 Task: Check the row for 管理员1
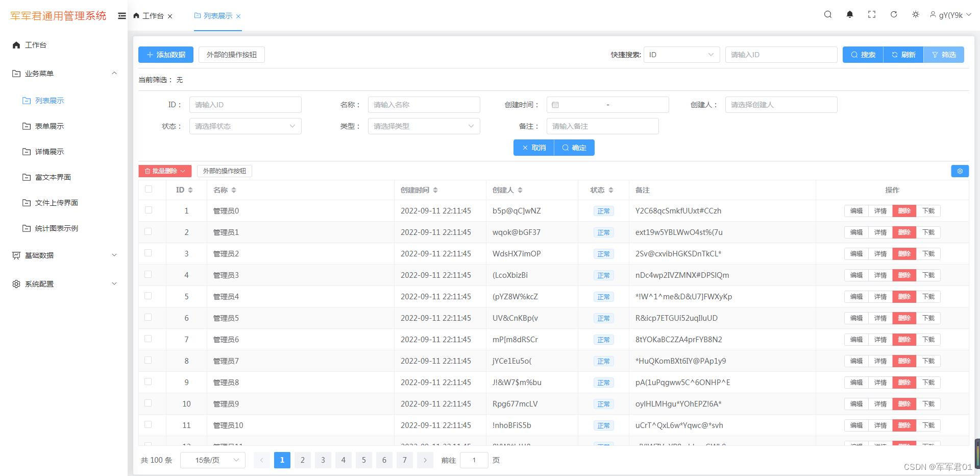[x=149, y=231]
